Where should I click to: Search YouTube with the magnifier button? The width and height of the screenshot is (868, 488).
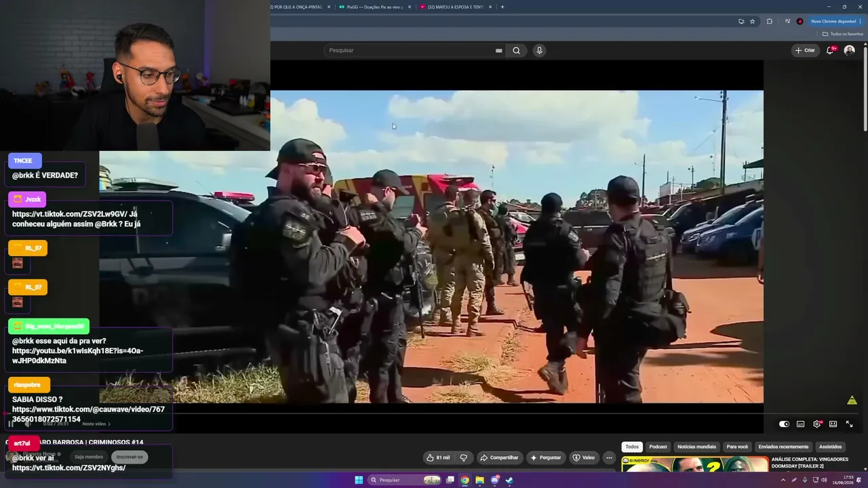pos(516,50)
